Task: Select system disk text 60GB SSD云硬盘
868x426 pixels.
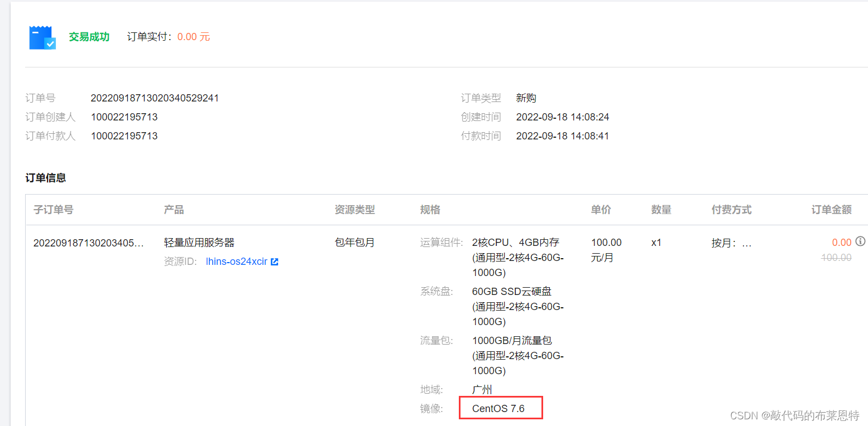Action: click(x=512, y=292)
